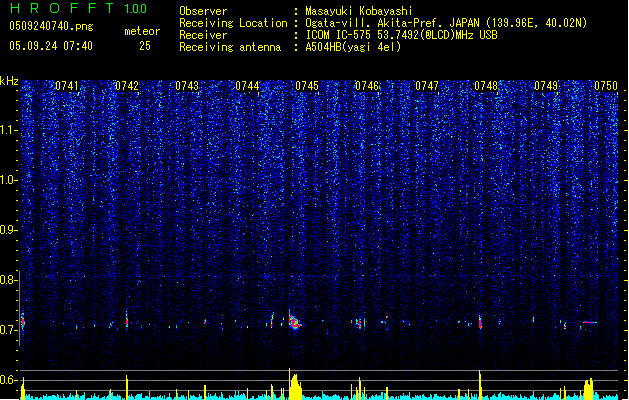Click the 0742 time marker

(x=127, y=86)
